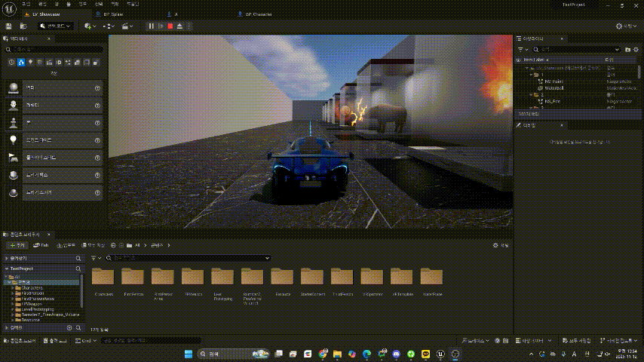Open Outliner settings gear
The width and height of the screenshot is (644, 362).
coord(636,49)
